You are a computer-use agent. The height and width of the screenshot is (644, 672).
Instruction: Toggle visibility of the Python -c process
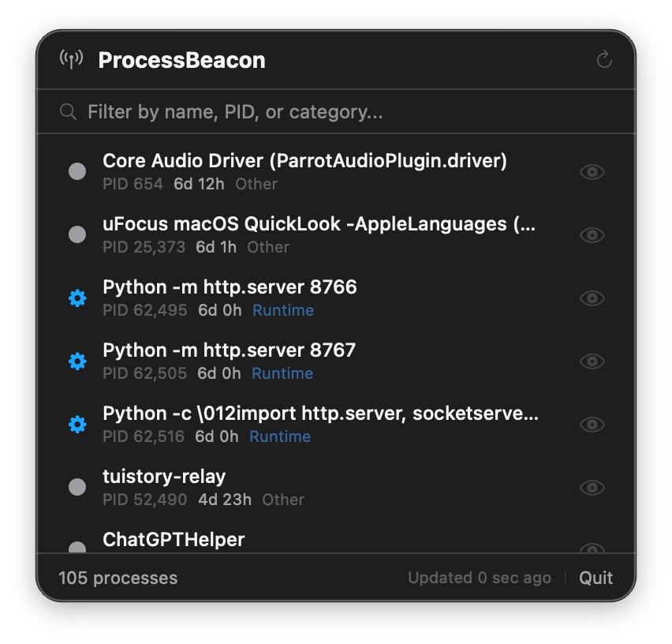click(x=592, y=425)
